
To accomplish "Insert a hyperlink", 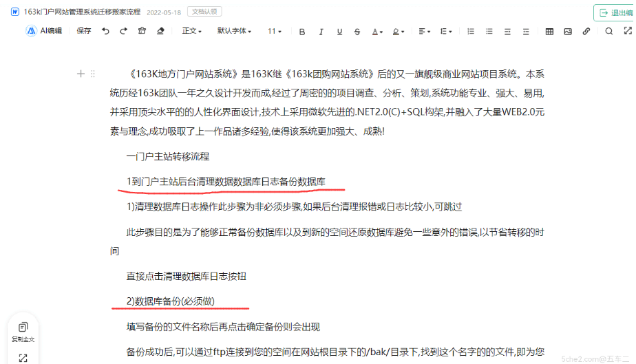I will 586,31.
